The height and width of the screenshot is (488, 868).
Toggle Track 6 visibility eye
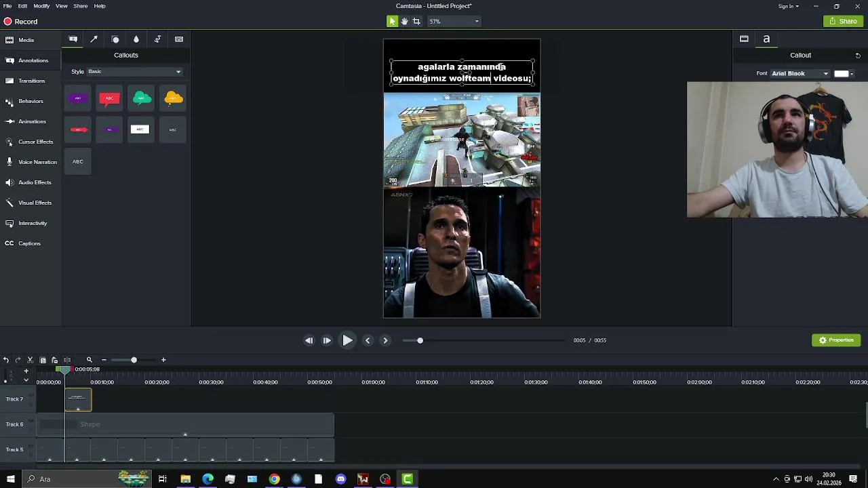(31, 420)
